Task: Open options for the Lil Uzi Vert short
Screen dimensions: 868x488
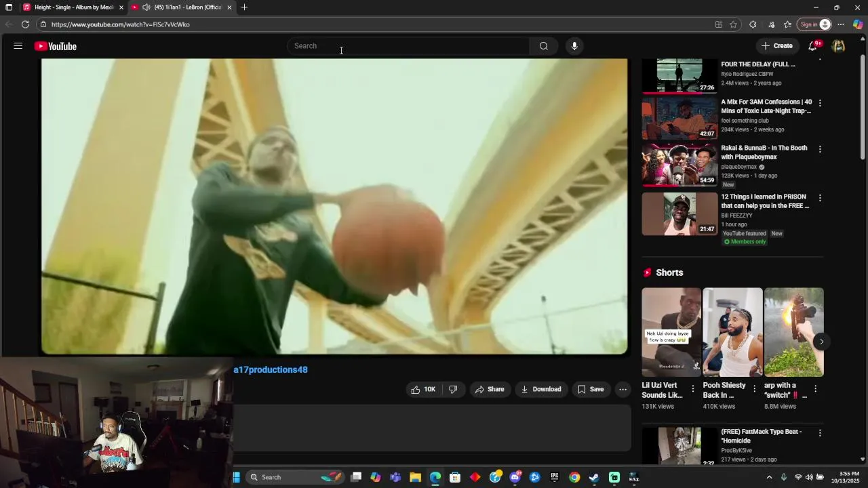Action: coord(692,388)
